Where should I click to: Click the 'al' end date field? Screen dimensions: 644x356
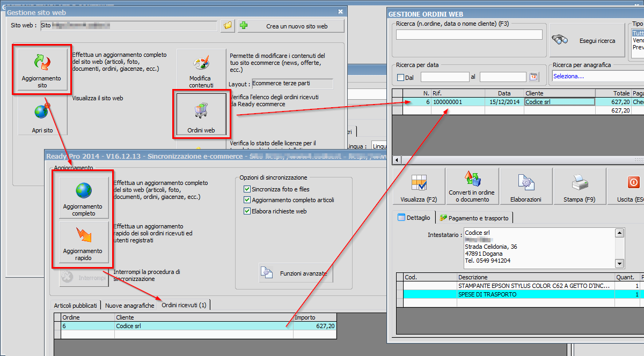(503, 77)
